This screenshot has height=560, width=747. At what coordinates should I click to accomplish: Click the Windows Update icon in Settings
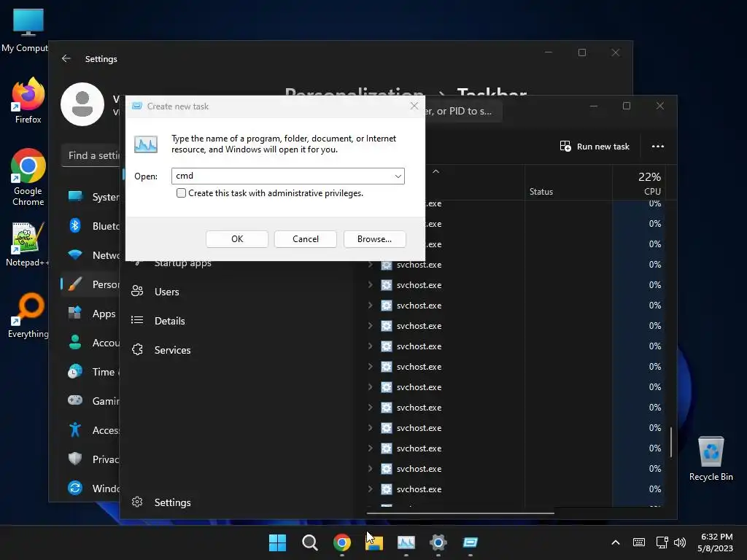coord(75,488)
